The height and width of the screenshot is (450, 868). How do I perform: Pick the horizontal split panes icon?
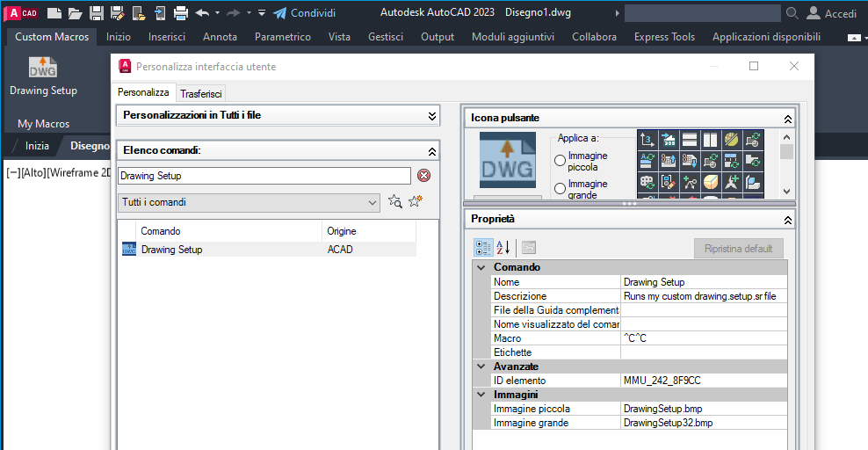click(689, 140)
